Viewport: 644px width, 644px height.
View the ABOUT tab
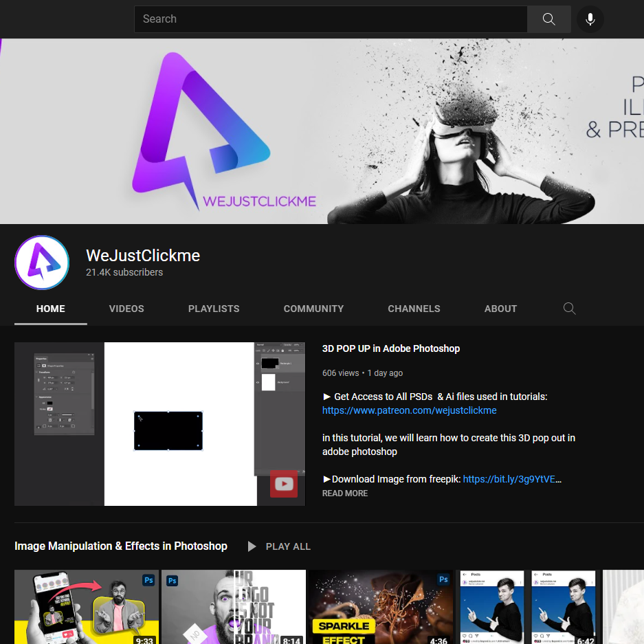tap(500, 309)
